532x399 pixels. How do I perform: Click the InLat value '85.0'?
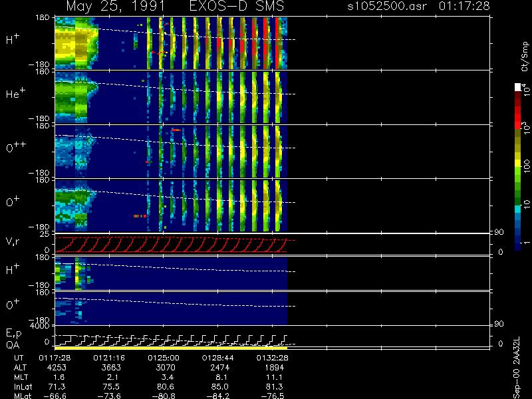[x=220, y=387]
